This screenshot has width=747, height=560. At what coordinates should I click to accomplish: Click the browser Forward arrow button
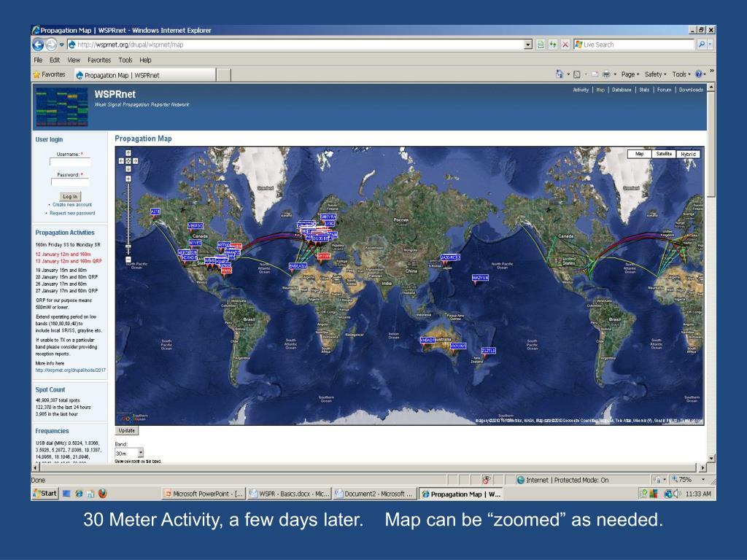coord(51,44)
